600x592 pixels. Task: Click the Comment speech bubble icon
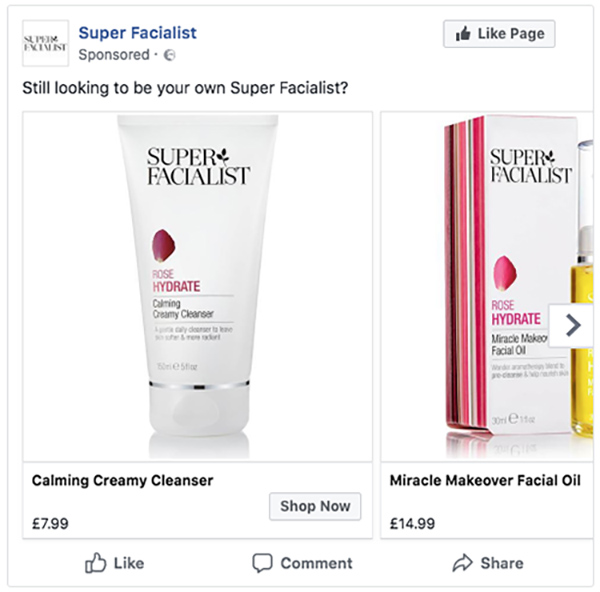(262, 563)
